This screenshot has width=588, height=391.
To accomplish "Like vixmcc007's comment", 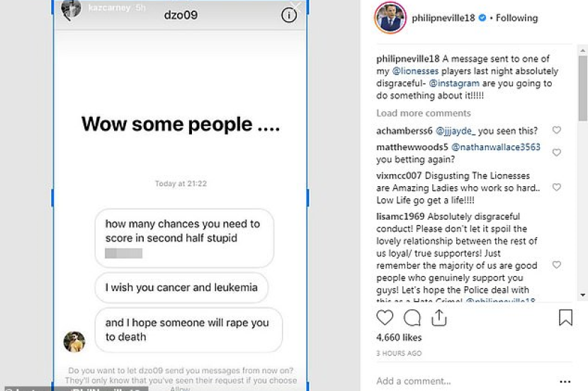I will (x=557, y=187).
